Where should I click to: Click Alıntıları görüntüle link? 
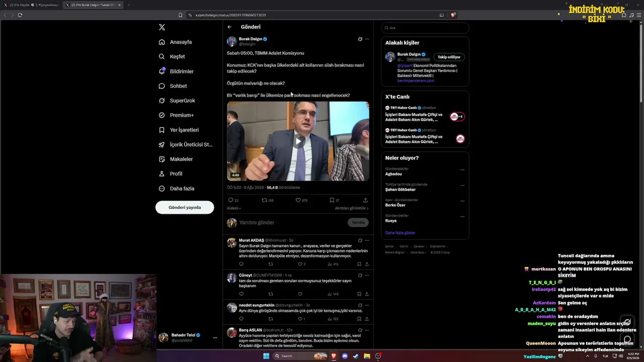(x=352, y=208)
